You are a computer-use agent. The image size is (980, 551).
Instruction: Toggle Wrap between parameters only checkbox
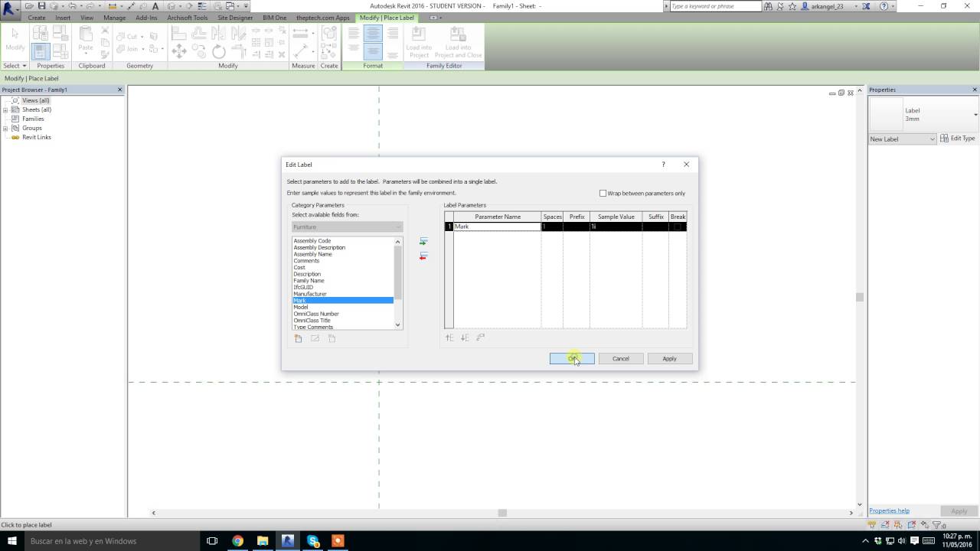point(603,194)
